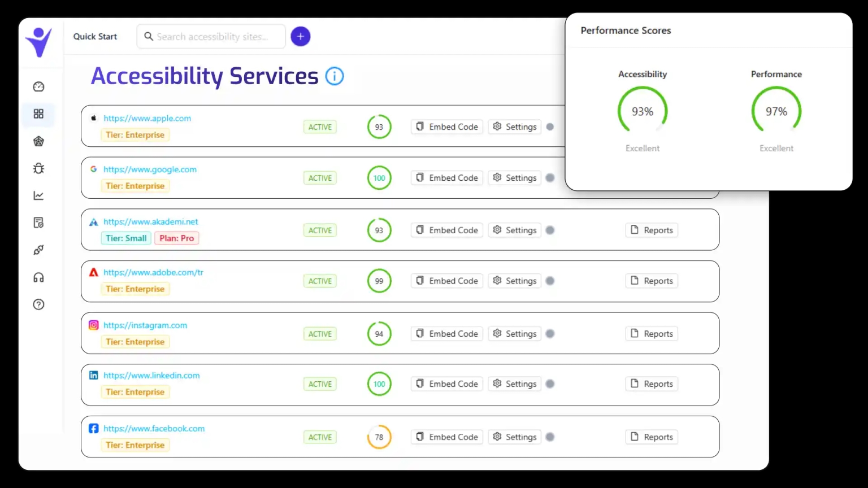Viewport: 868px width, 488px height.
Task: Open Settings for instagram.com
Action: point(514,333)
